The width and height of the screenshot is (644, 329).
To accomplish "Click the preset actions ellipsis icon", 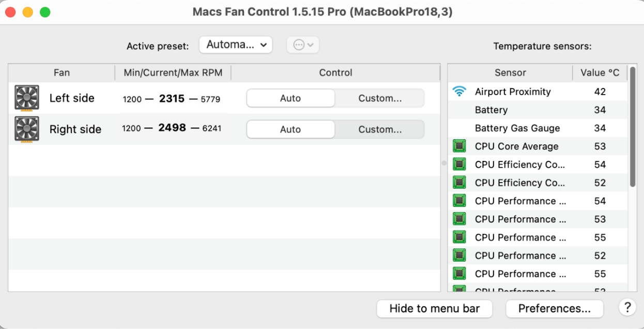I will pyautogui.click(x=303, y=45).
